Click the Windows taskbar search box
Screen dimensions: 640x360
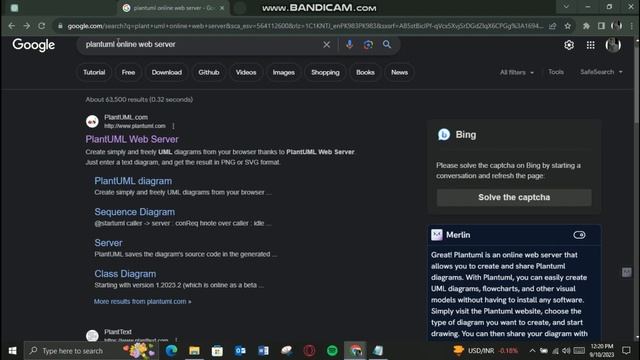[92, 351]
